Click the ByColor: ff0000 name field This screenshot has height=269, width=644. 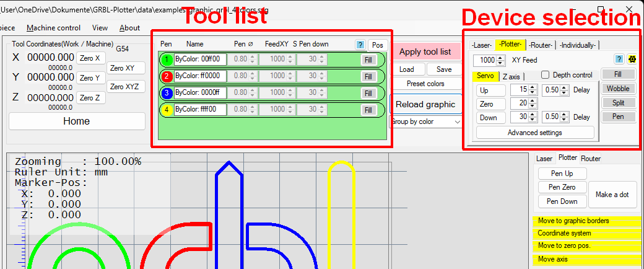click(200, 76)
